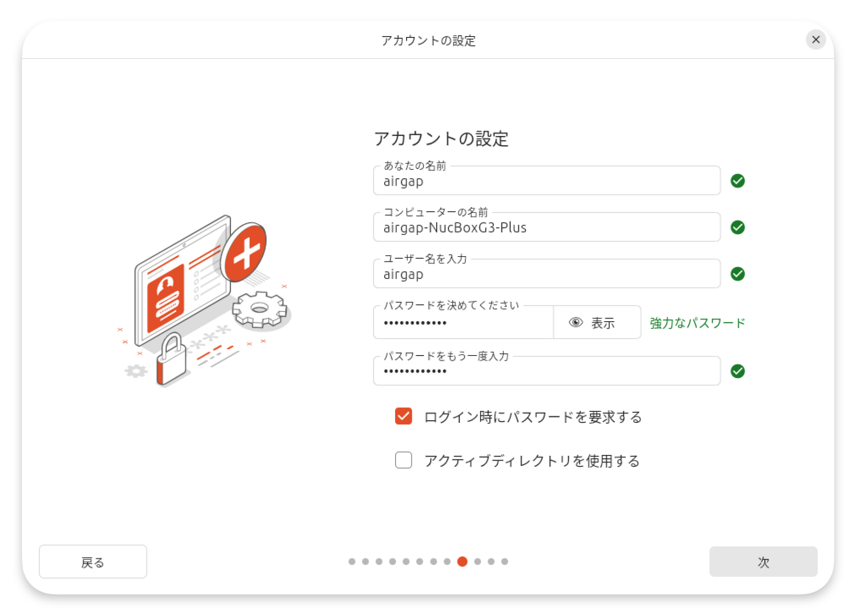Screen dimensions: 858x616
Task: Click the eye icon in password field
Action: pos(576,323)
